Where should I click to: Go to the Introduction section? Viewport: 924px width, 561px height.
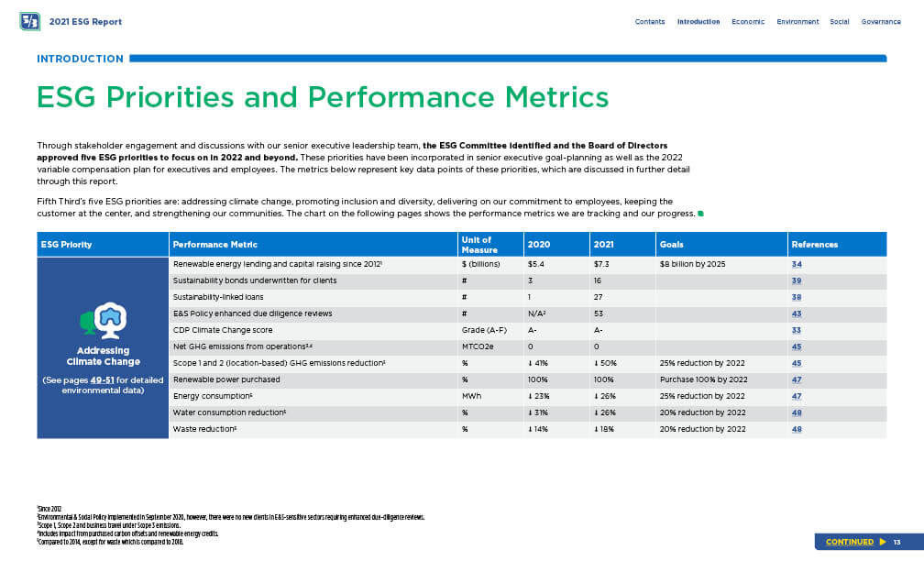point(698,22)
